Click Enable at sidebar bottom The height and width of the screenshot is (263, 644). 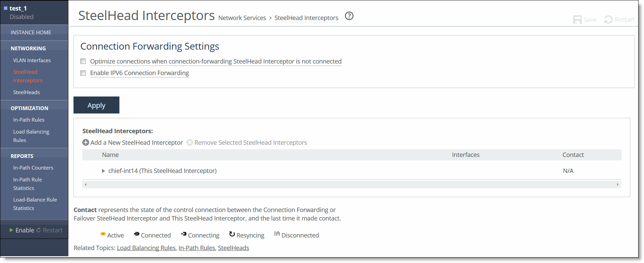25,230
